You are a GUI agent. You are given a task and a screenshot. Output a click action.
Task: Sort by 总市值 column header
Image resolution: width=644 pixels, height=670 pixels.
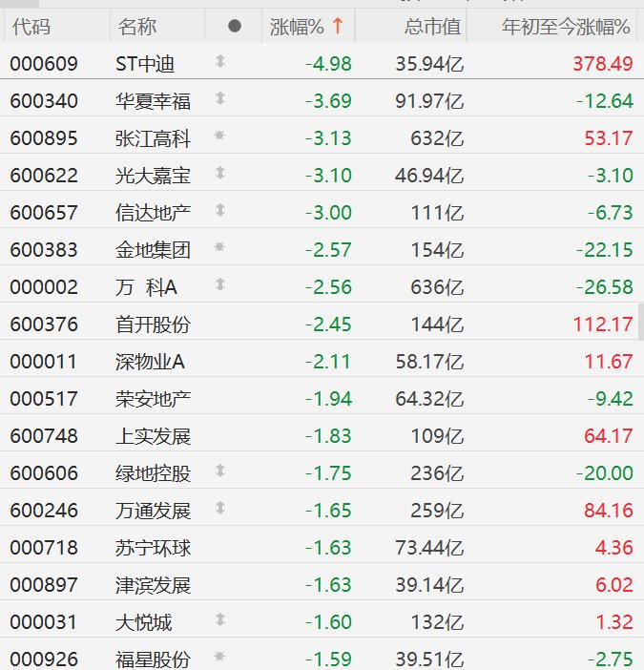pyautogui.click(x=432, y=27)
